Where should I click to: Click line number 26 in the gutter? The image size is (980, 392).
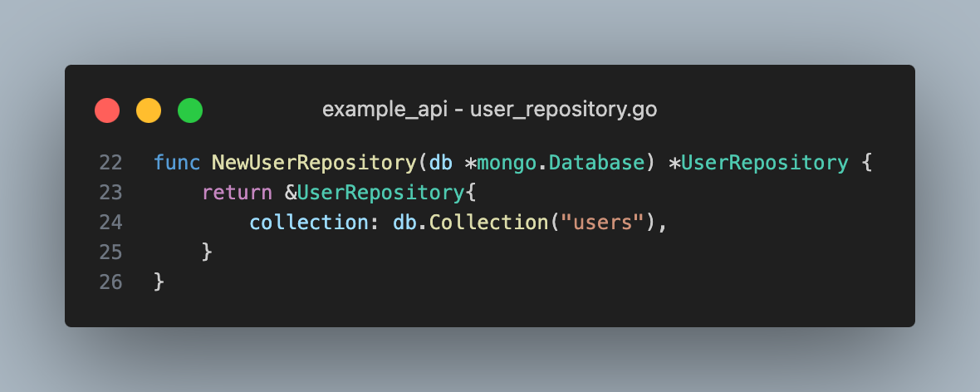point(110,282)
